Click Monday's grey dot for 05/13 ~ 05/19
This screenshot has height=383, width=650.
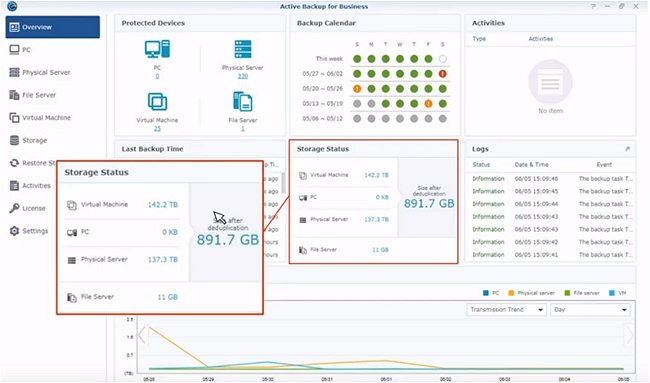(x=371, y=104)
